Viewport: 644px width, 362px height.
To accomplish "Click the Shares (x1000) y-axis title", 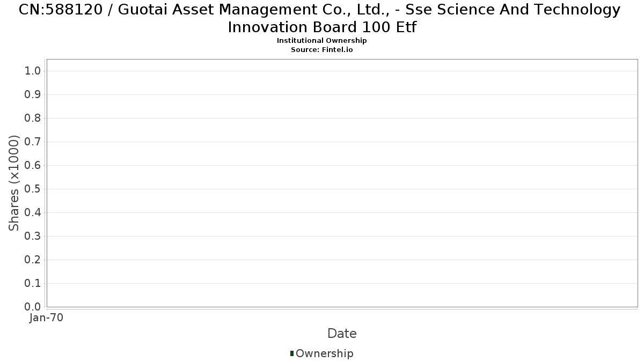I will [14, 183].
